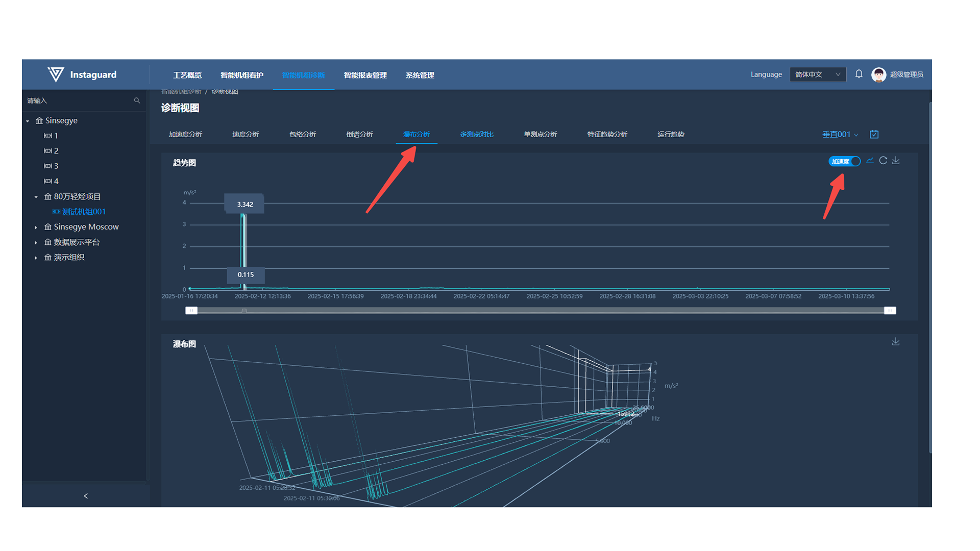Click the trend chart line icon

click(870, 161)
